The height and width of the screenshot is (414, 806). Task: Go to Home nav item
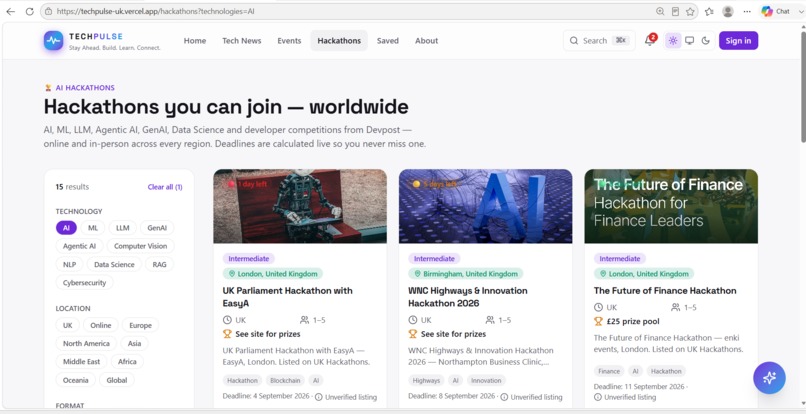[x=195, y=41]
